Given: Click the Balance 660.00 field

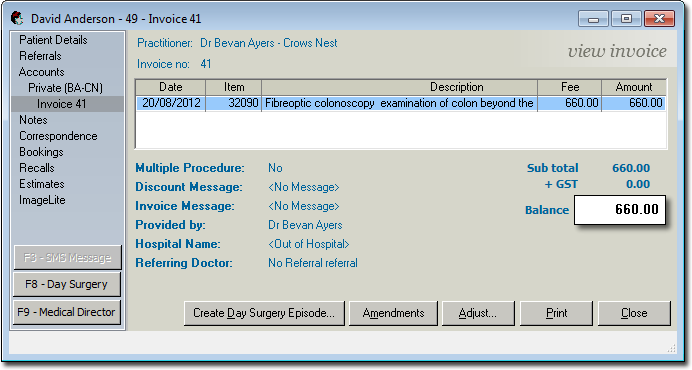Looking at the screenshot, I should coord(620,209).
